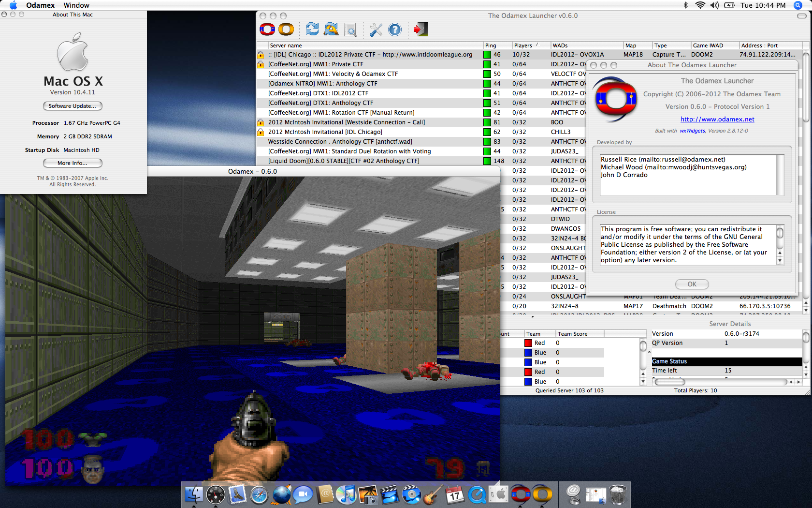Open Spotlight search in menu bar
Screen dimensions: 812x508
point(797,5)
